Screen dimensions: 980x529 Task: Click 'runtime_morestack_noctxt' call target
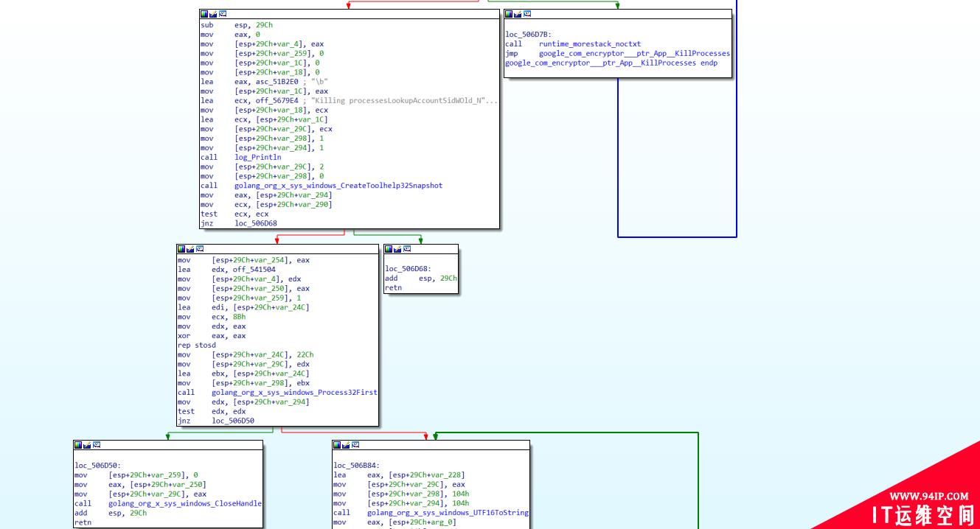[590, 44]
